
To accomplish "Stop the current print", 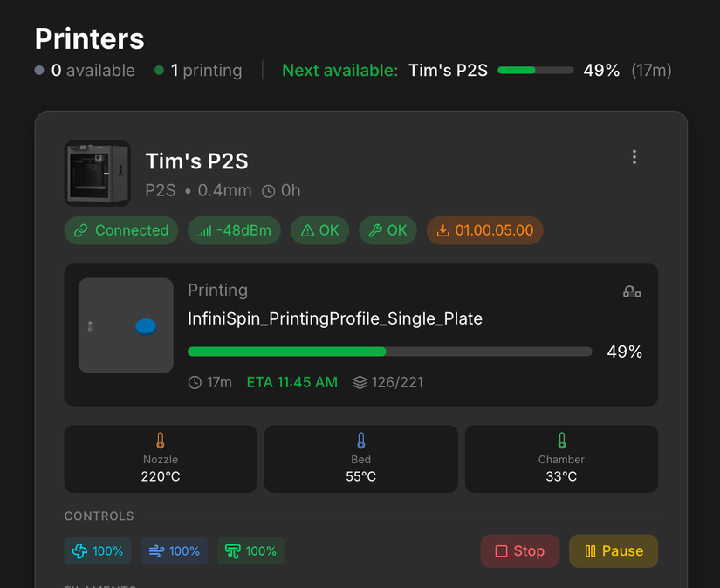I will pos(519,551).
